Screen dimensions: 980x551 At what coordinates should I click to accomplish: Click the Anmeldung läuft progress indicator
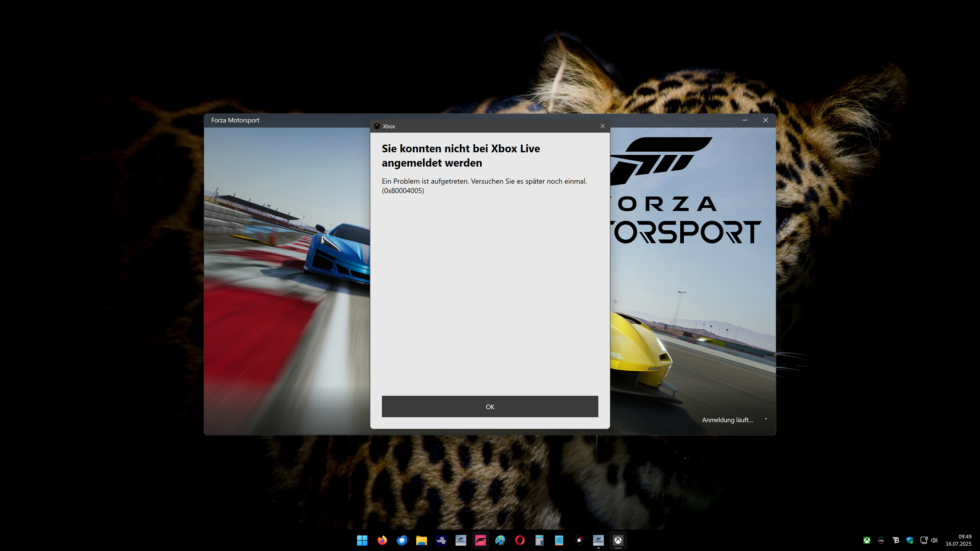(727, 420)
